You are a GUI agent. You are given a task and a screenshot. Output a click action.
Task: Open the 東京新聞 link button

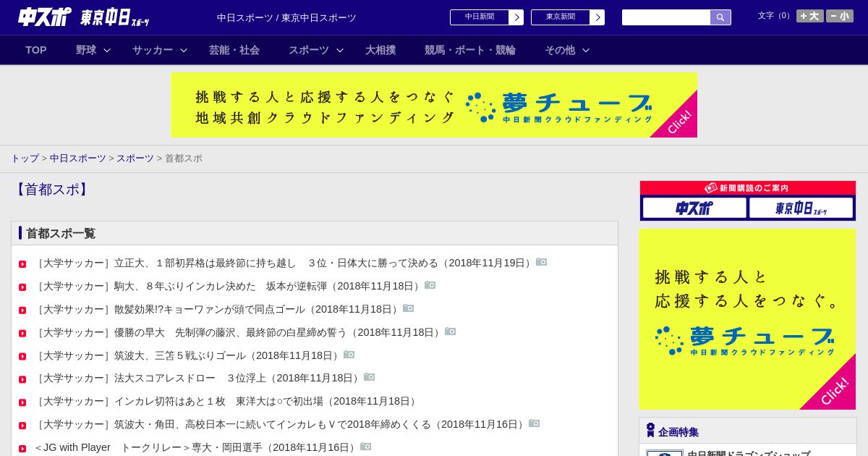567,17
